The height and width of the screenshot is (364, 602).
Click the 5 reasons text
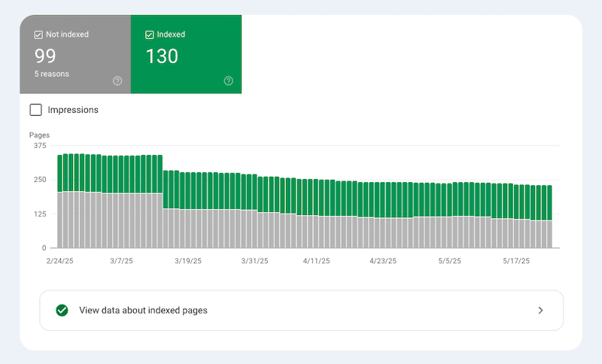coord(52,74)
